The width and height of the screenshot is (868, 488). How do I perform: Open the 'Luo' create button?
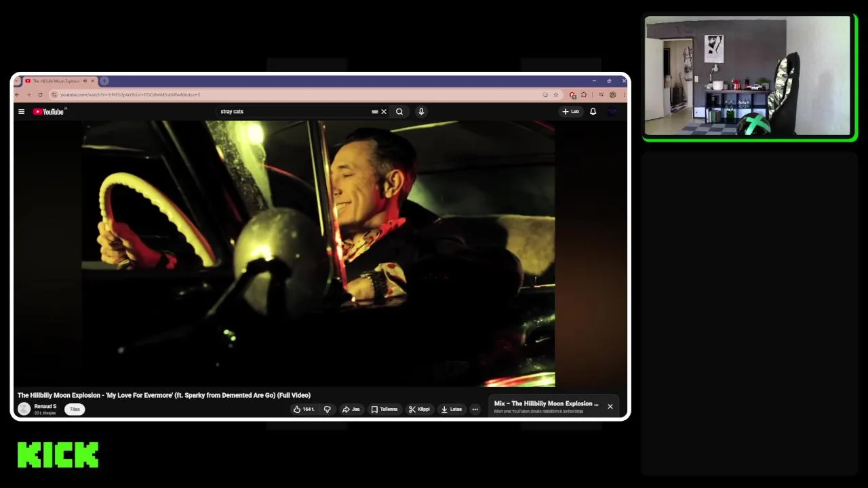(x=571, y=112)
